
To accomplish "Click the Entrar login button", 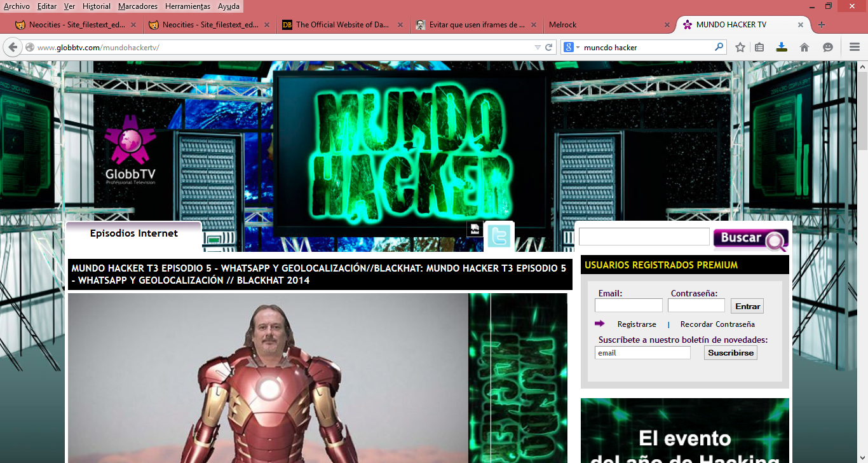I will coord(747,306).
